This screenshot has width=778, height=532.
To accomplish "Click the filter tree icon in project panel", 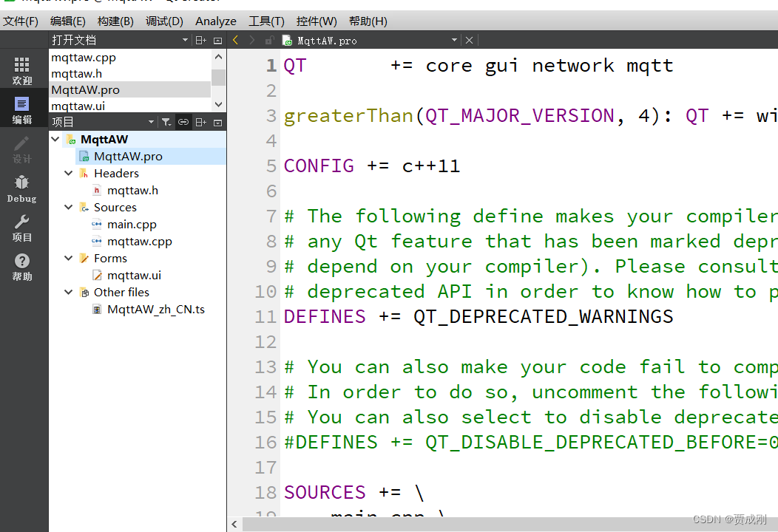I will [x=166, y=122].
